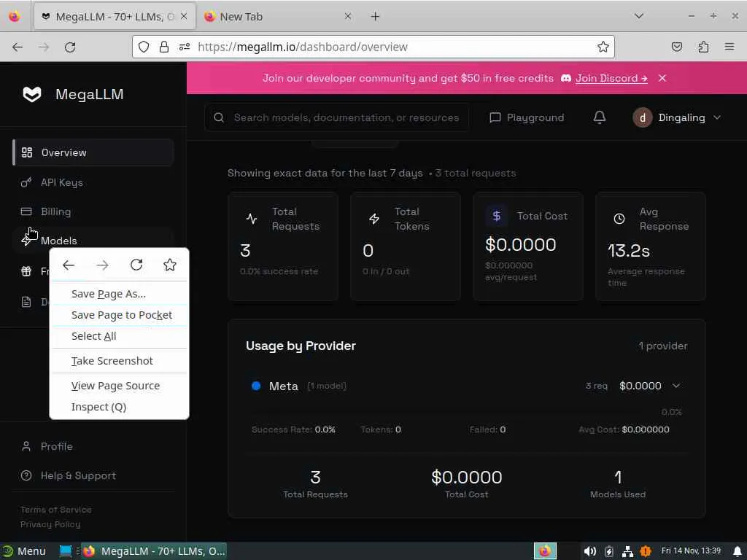747x560 pixels.
Task: Click context menu back arrow
Action: point(69,265)
